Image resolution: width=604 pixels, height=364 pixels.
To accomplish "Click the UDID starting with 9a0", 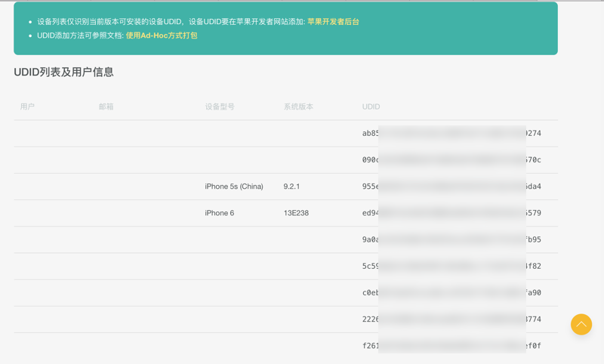I will (451, 239).
